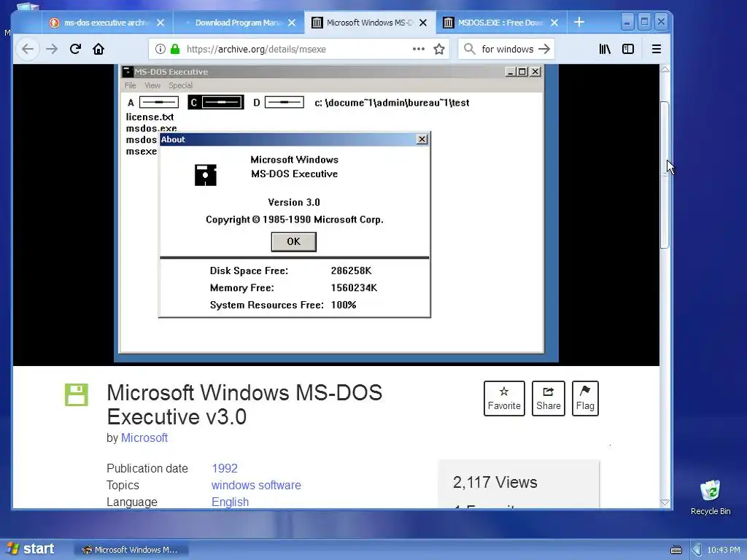Open the English language link

[x=230, y=502]
